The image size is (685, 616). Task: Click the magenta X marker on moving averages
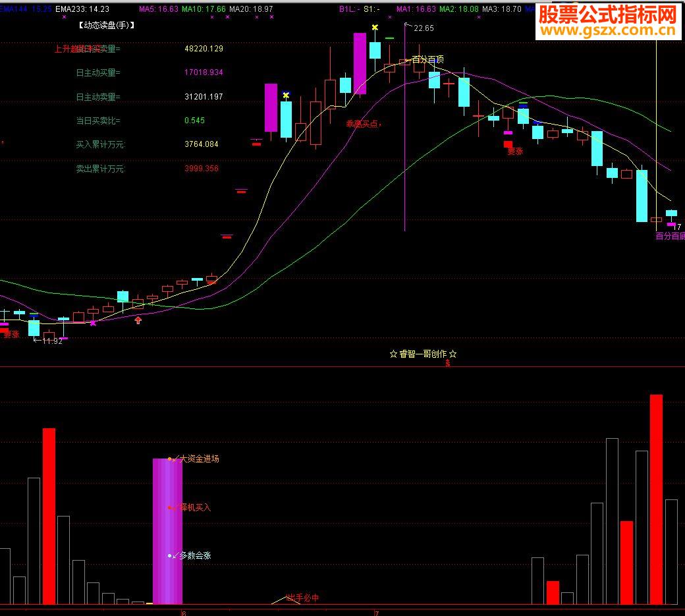93,323
